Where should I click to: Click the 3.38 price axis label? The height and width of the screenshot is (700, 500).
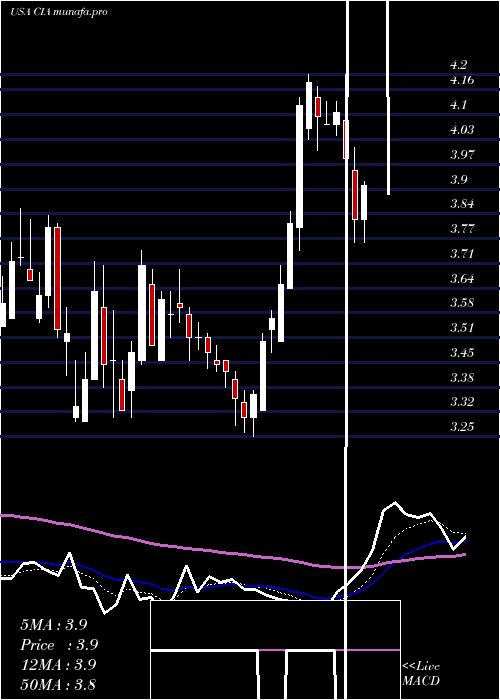tap(462, 378)
